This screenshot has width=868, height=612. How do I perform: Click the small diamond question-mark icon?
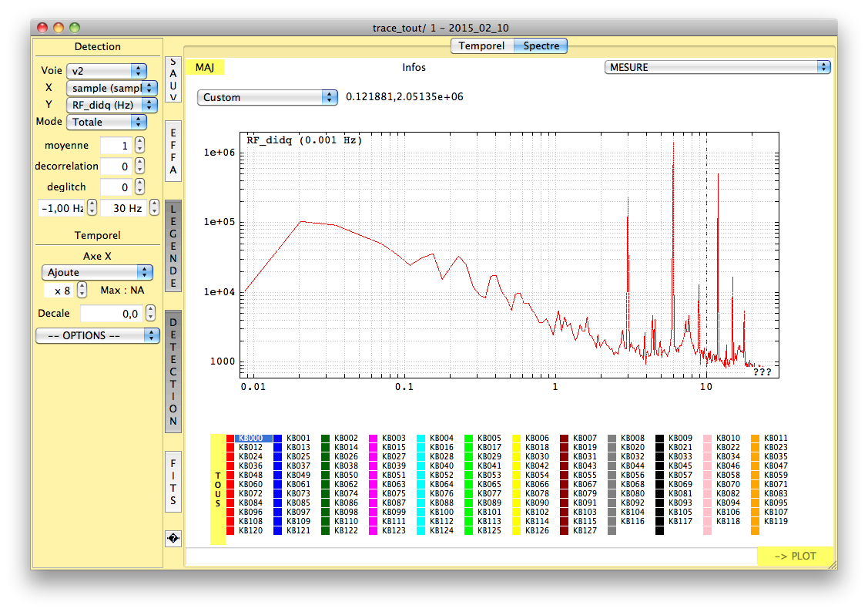pyautogui.click(x=173, y=538)
